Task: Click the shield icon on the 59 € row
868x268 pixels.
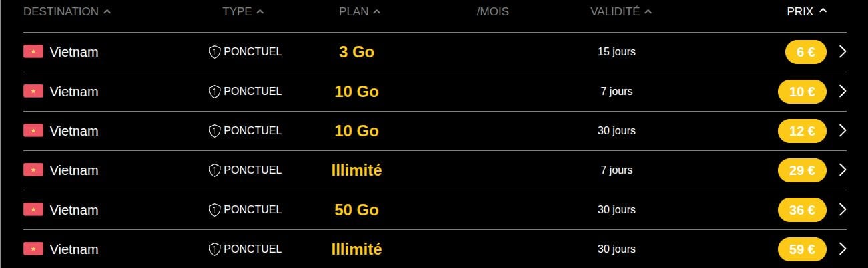Action: point(214,249)
